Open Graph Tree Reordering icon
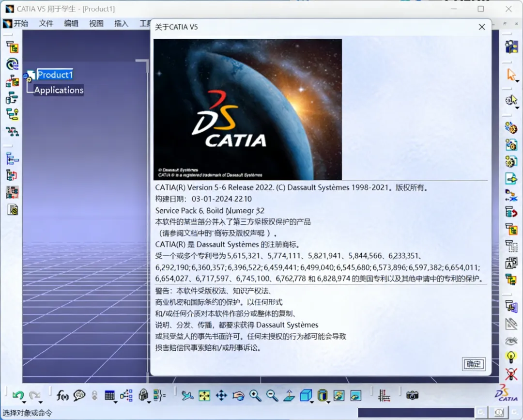This screenshot has width=523, height=420. click(511, 229)
